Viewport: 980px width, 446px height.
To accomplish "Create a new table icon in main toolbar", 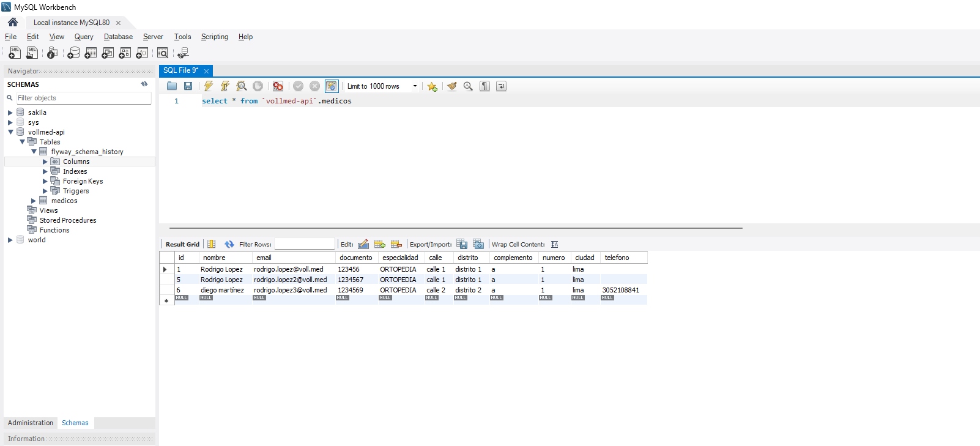I will (x=91, y=53).
